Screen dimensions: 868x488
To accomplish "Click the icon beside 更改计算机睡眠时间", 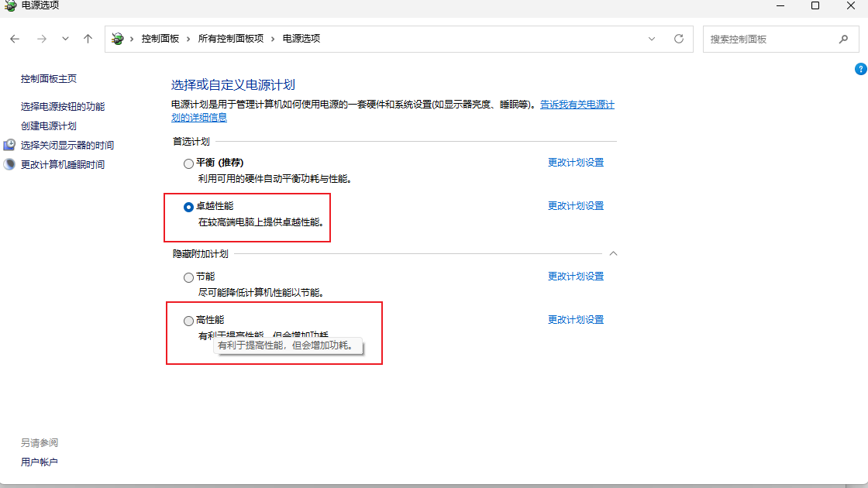I will 9,164.
